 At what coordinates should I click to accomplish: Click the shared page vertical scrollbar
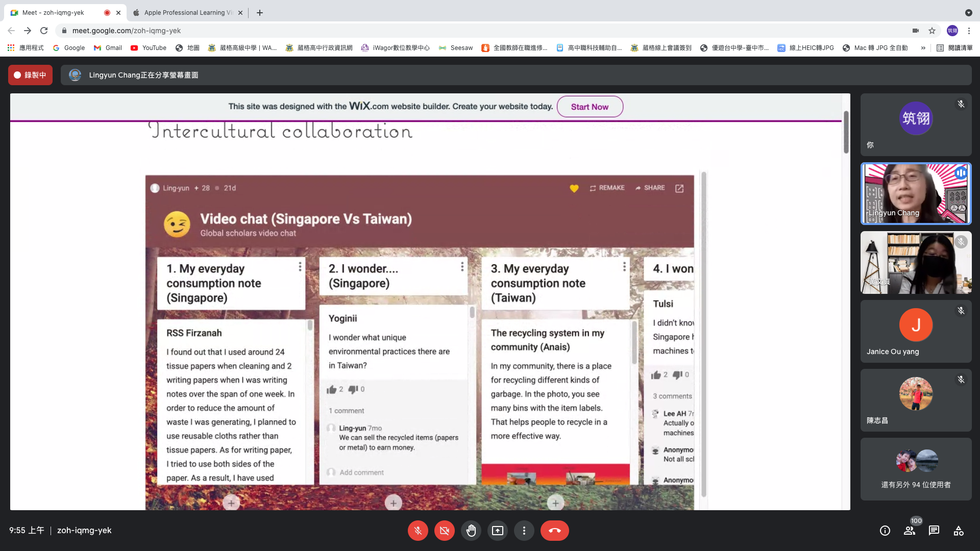[x=846, y=133]
